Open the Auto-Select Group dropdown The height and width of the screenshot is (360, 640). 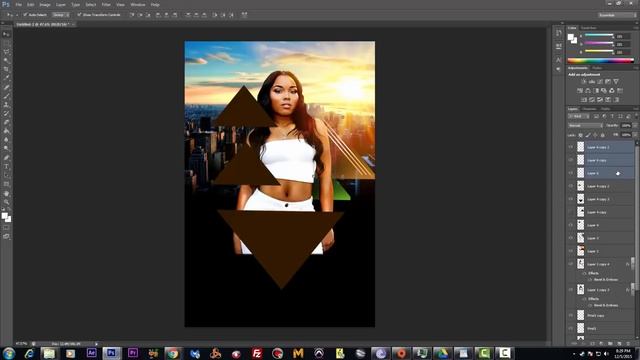click(60, 15)
